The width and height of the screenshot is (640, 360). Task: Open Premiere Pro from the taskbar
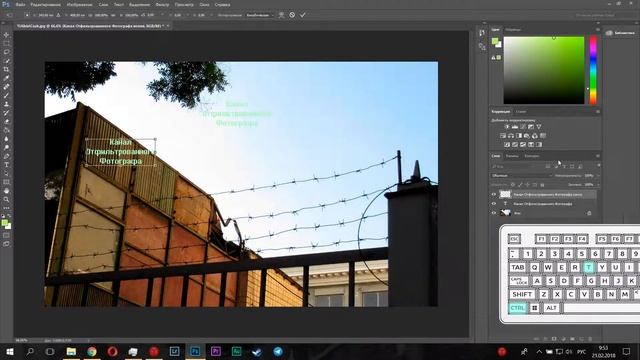tap(216, 351)
